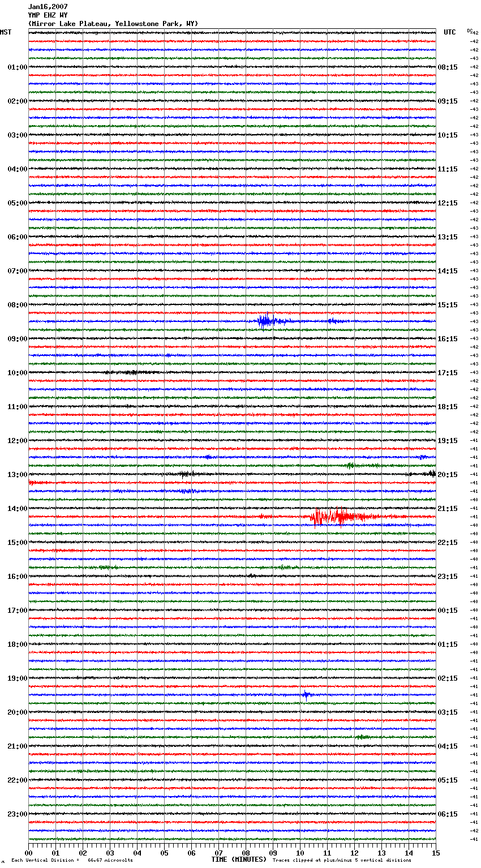Click the '15' minute tick on the bottom axis
Screen dimensions: 481x868
pos(436,853)
